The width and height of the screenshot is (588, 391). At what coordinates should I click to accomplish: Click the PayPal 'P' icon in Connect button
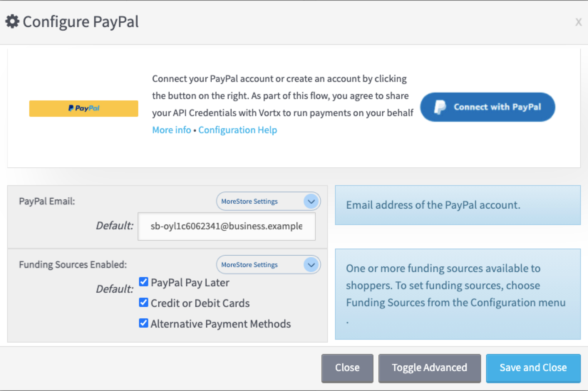440,107
